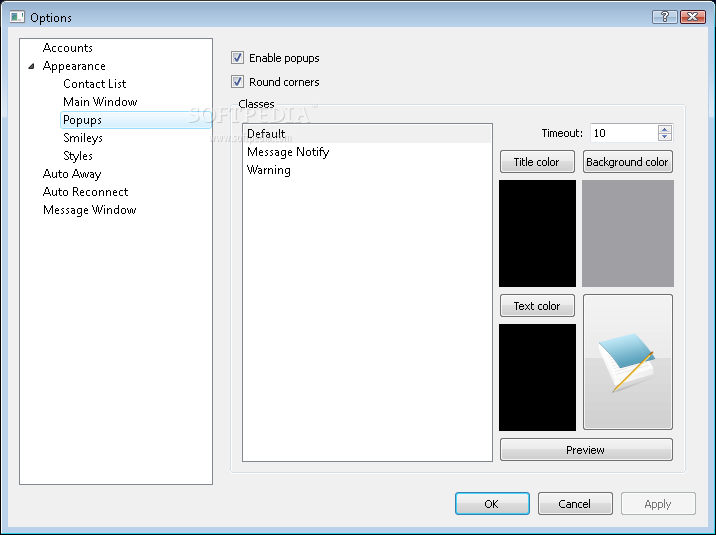Click the Background color button
Image resolution: width=716 pixels, height=535 pixels.
(627, 162)
